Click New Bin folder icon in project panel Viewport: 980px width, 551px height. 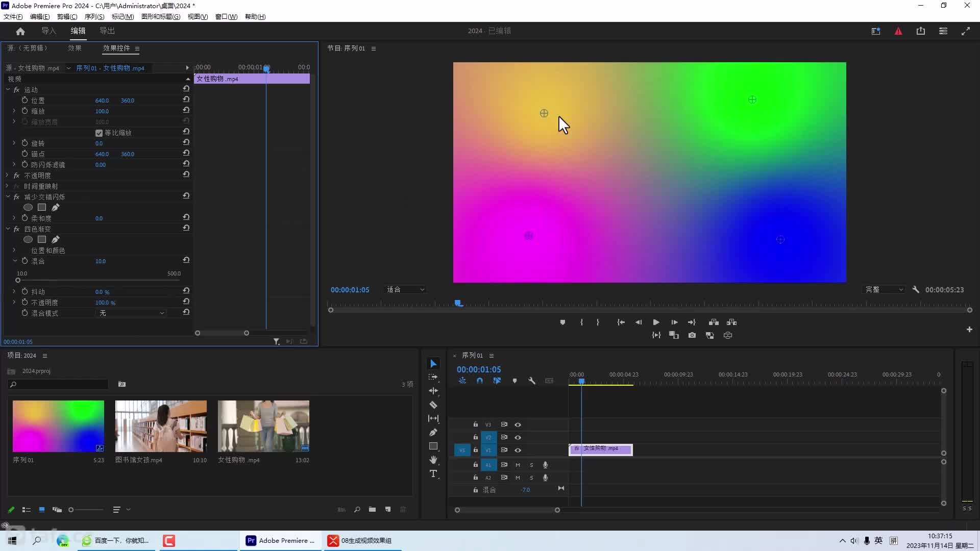(372, 509)
